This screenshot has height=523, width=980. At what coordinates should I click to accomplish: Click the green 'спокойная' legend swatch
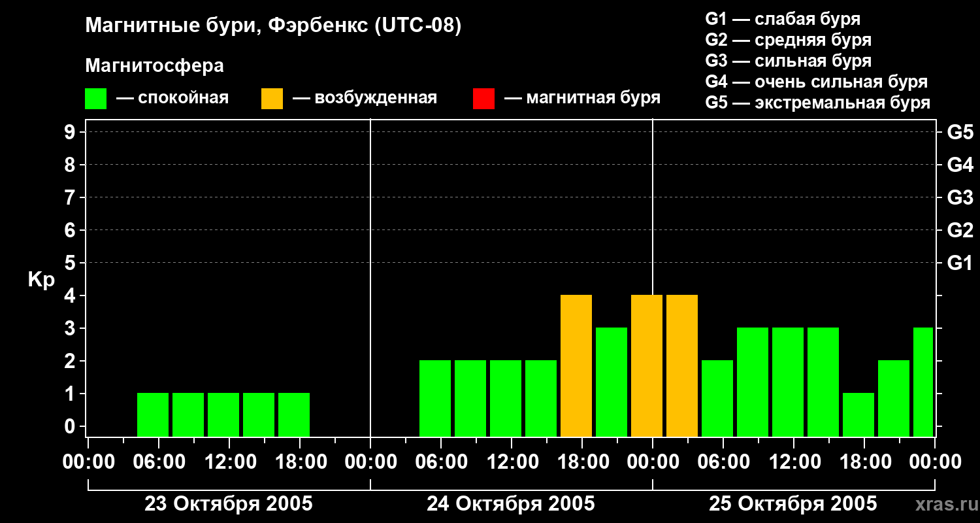(x=95, y=99)
